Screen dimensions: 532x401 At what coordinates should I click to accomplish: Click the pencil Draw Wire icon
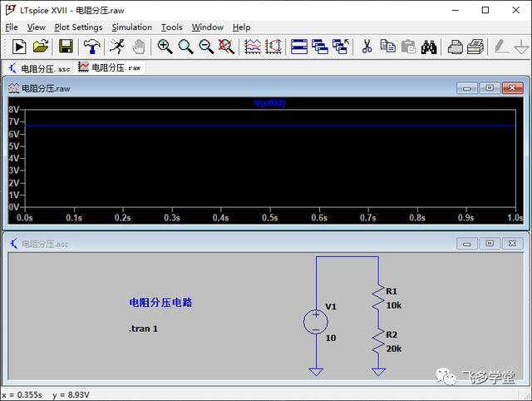(x=501, y=47)
